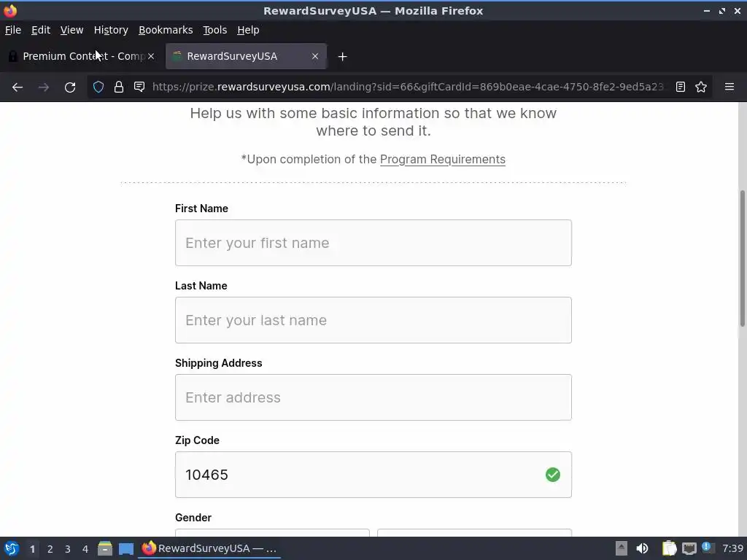Switch to the Premium Content tab

(x=82, y=56)
